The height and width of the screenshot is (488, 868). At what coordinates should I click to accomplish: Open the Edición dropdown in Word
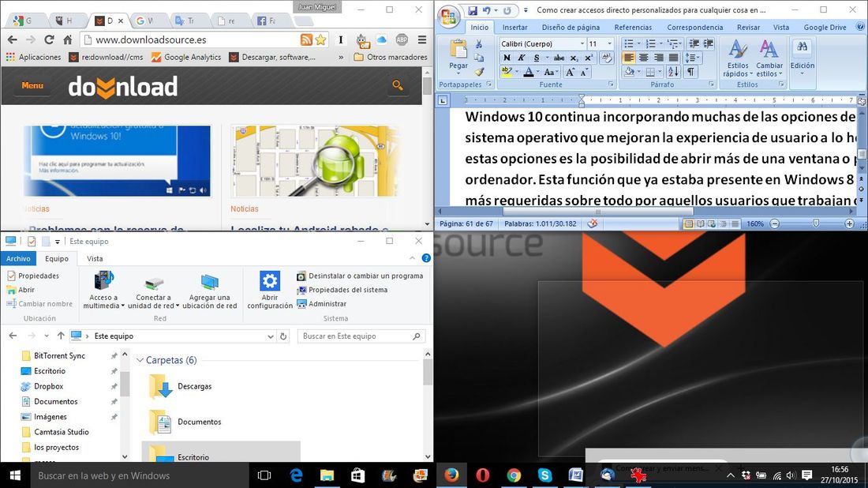click(803, 57)
